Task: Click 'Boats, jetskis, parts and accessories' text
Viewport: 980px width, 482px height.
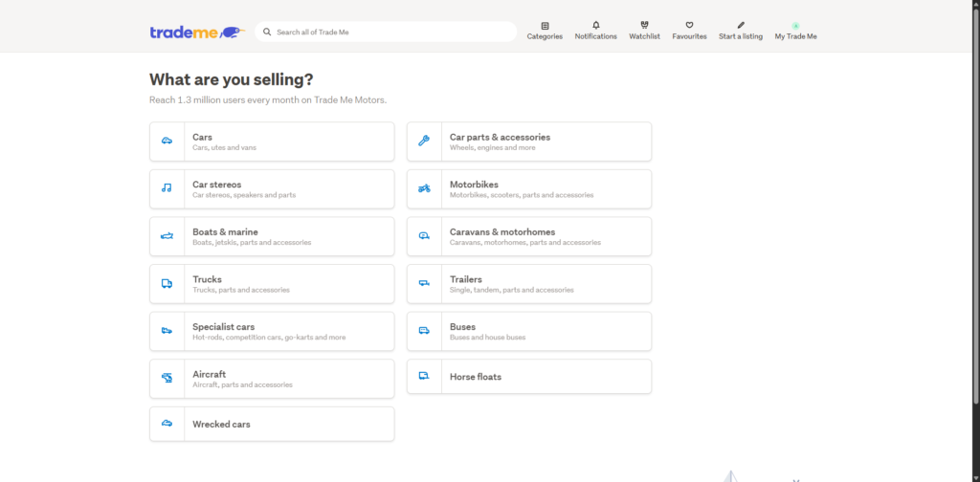Action: pos(252,243)
